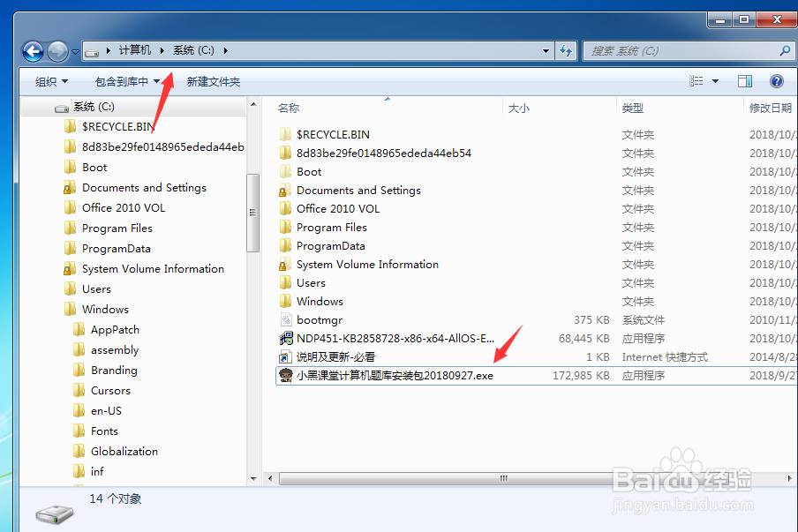Click the file list horizontal scroll left arrow
This screenshot has width=798, height=532.
click(270, 478)
